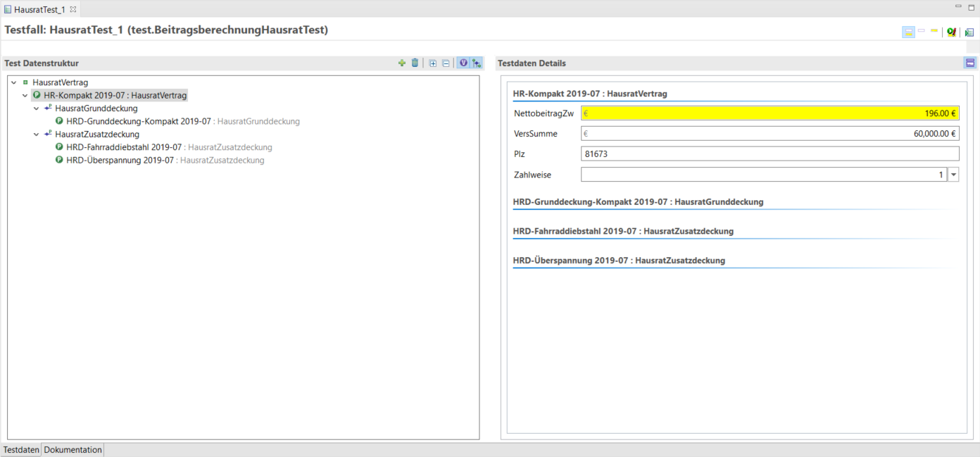This screenshot has height=457, width=980.
Task: Click the expand all tree icon
Action: tap(433, 63)
